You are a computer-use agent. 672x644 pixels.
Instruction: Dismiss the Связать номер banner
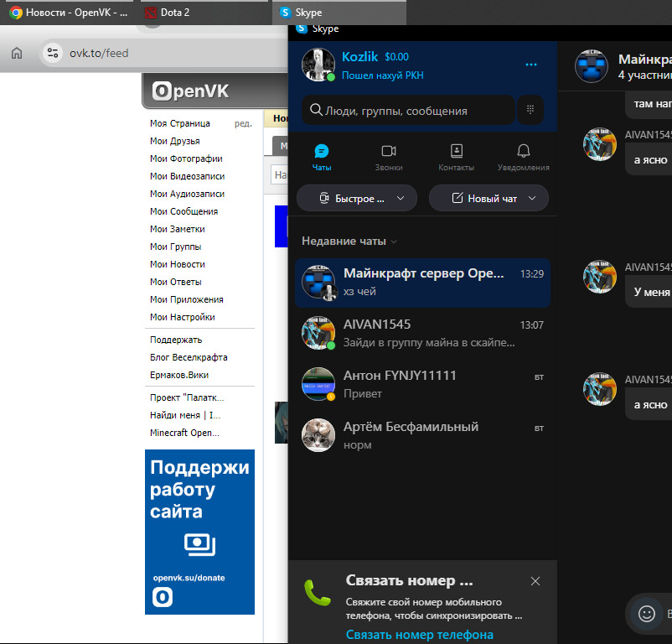tap(535, 581)
